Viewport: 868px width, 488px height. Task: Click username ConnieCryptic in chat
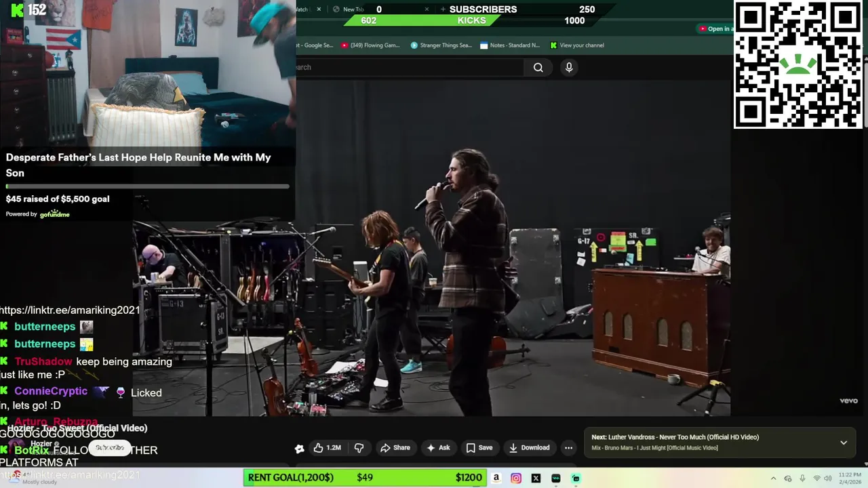51,391
